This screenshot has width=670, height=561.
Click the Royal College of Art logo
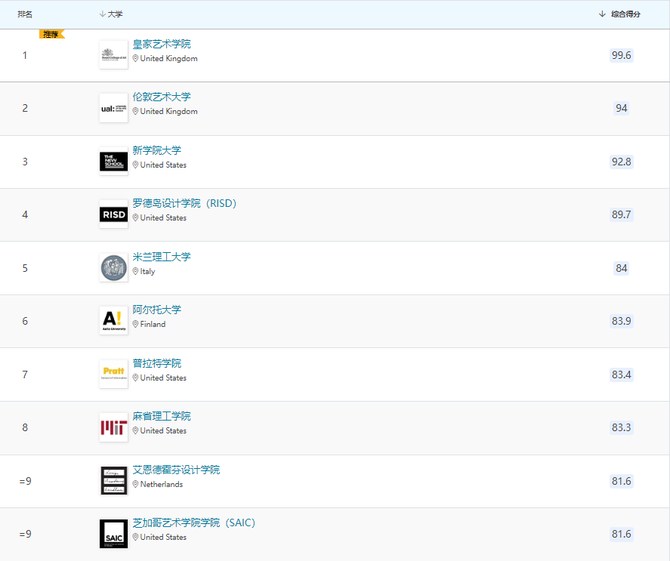(114, 55)
